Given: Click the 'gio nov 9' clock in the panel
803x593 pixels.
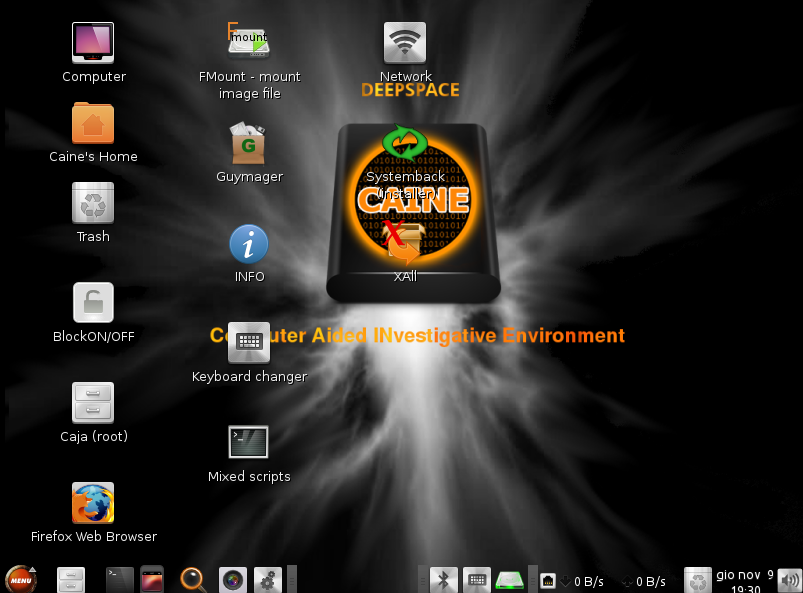Looking at the screenshot, I should pos(745,581).
